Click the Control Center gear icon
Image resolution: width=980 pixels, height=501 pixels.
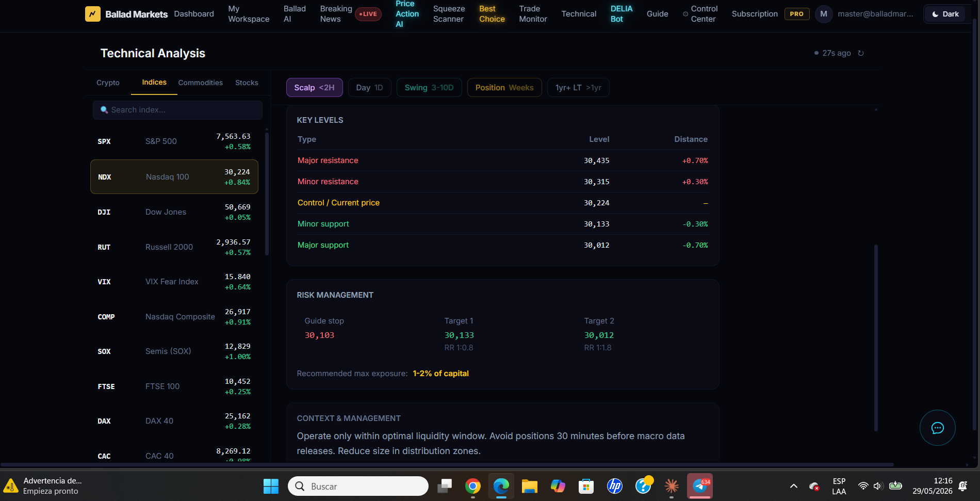[685, 14]
